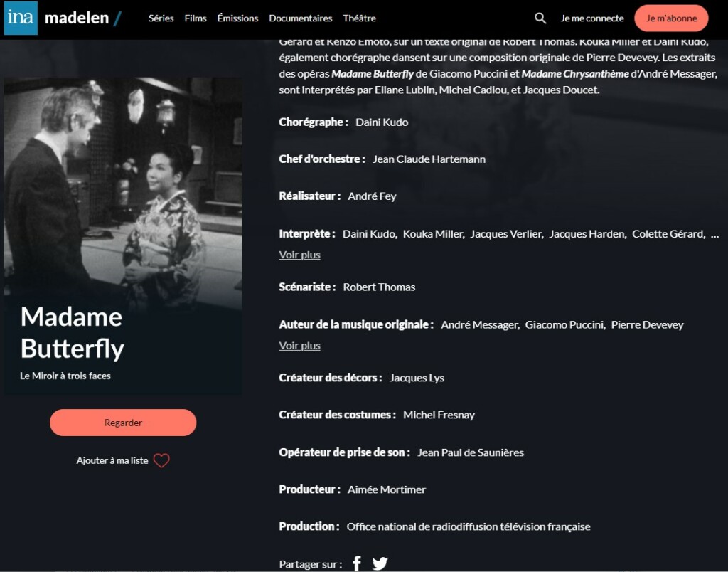Click the Ajouter à ma liste text
The image size is (728, 572).
tap(112, 460)
